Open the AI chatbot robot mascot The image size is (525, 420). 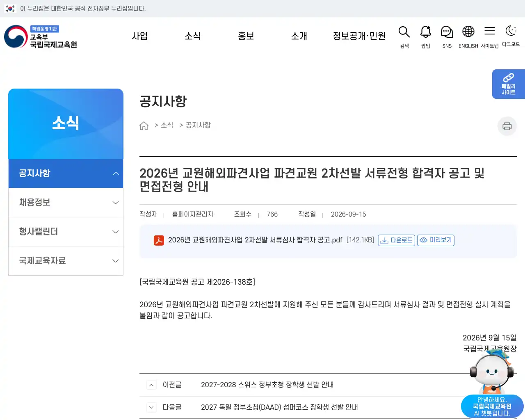[491, 372]
